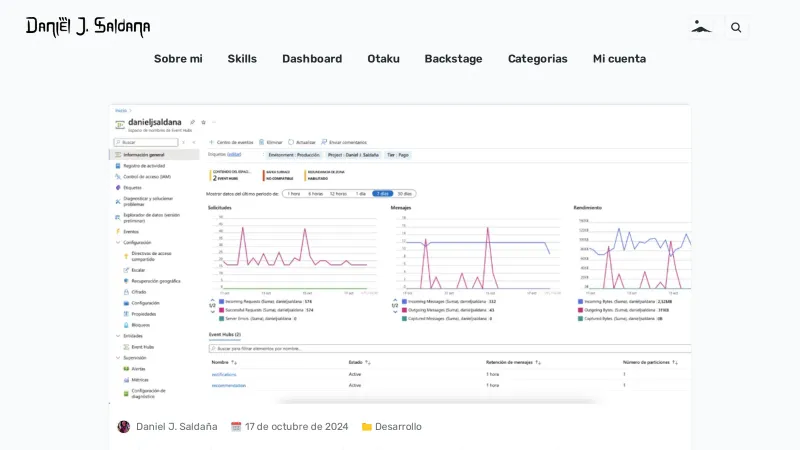Open the Daniel J. Saldaña site logo
Image resolution: width=800 pixels, height=450 pixels.
click(88, 27)
